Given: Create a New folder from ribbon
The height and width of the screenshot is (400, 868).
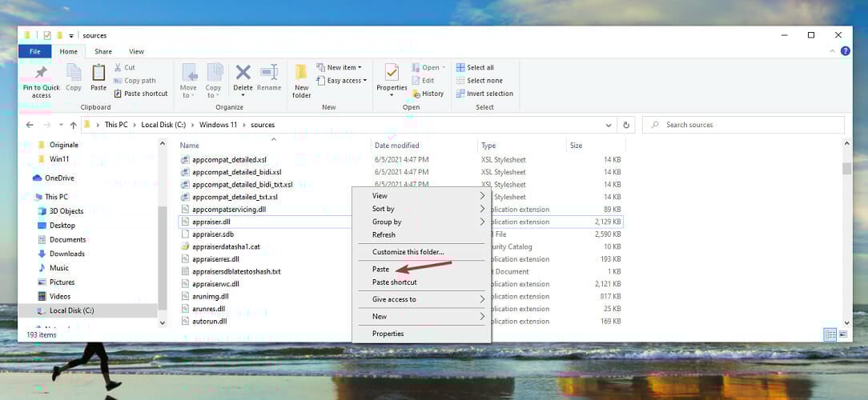Looking at the screenshot, I should (x=301, y=80).
